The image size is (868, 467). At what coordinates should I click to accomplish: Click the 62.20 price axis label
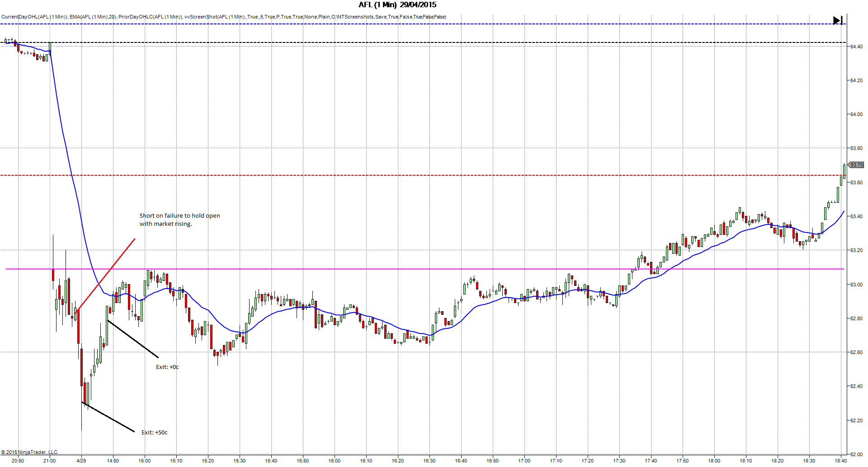pyautogui.click(x=856, y=420)
